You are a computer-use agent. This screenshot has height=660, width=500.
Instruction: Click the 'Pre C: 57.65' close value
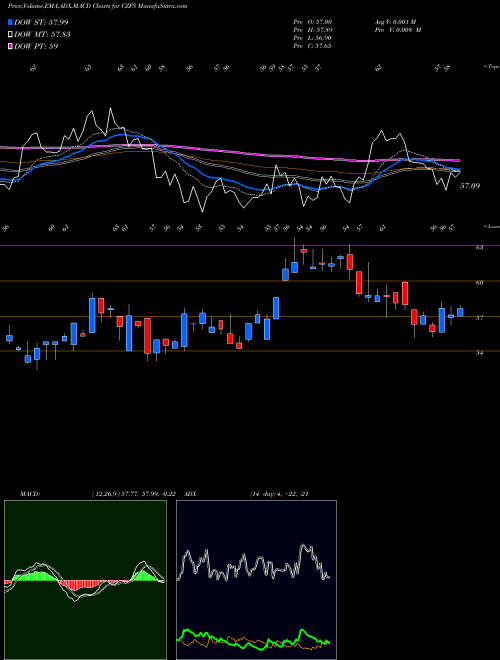(x=313, y=46)
